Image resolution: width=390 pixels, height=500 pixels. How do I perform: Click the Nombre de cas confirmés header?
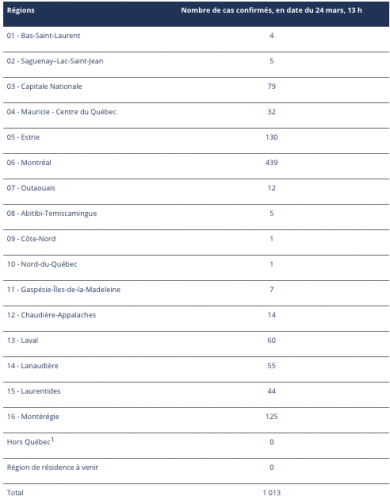(x=271, y=10)
